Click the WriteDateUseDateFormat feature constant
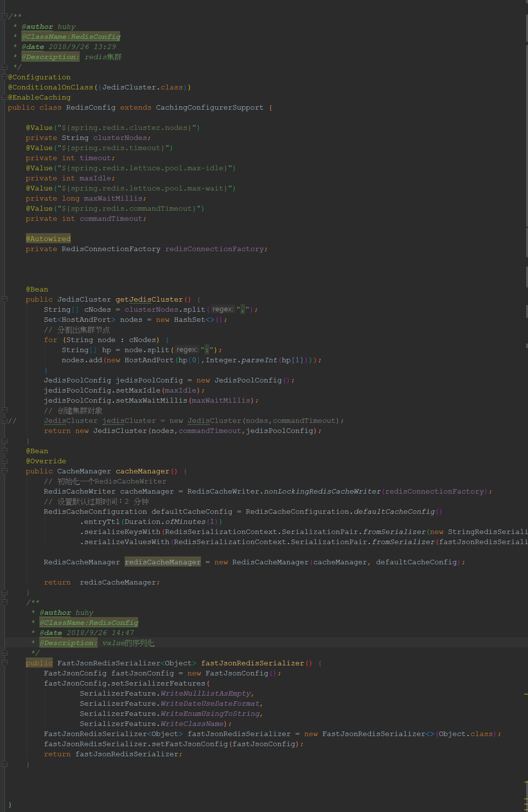Image resolution: width=528 pixels, height=812 pixels. click(x=210, y=703)
